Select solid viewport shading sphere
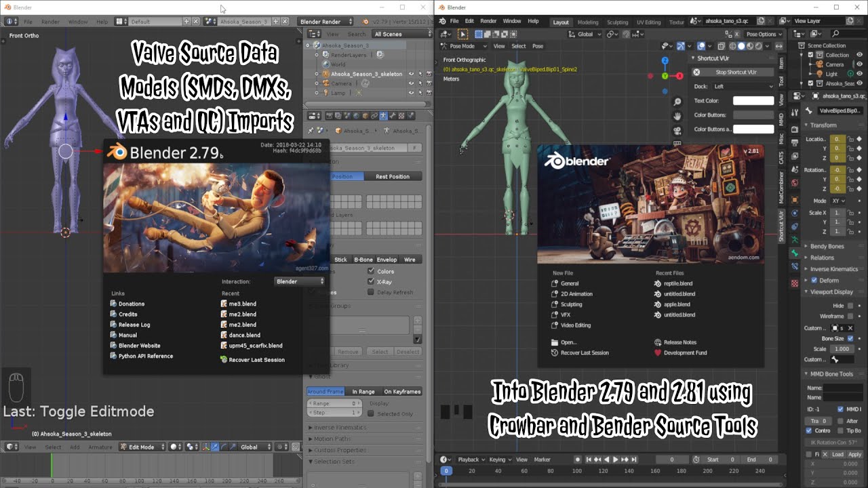Image resolution: width=868 pixels, height=488 pixels. point(741,46)
